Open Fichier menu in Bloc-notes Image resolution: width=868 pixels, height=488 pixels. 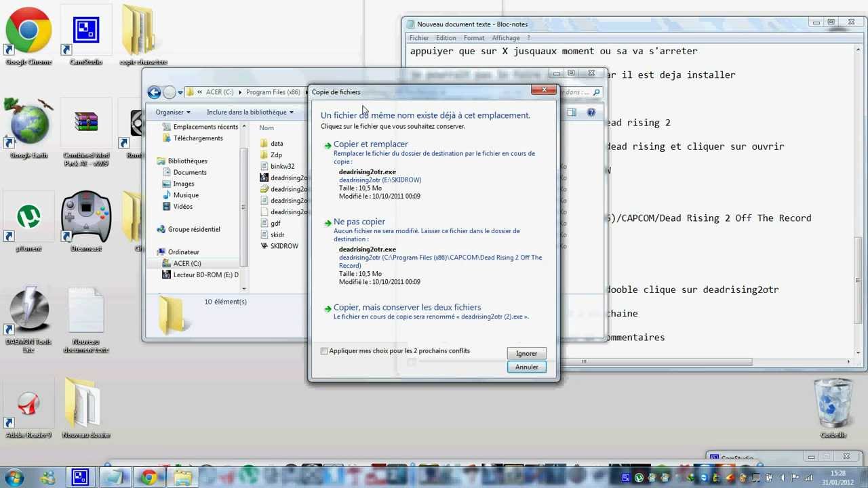419,38
